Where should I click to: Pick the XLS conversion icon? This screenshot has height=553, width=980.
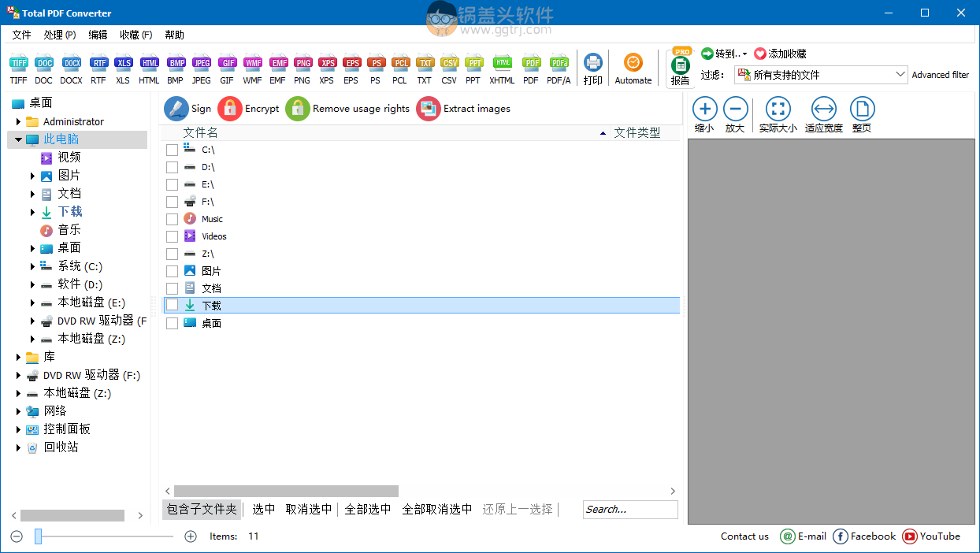(x=123, y=63)
